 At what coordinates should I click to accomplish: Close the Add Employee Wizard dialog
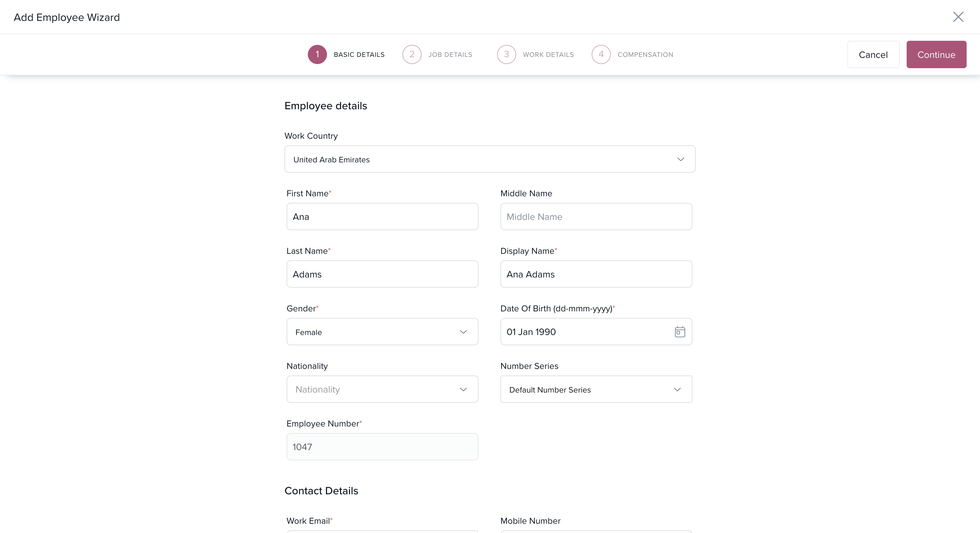tap(958, 17)
